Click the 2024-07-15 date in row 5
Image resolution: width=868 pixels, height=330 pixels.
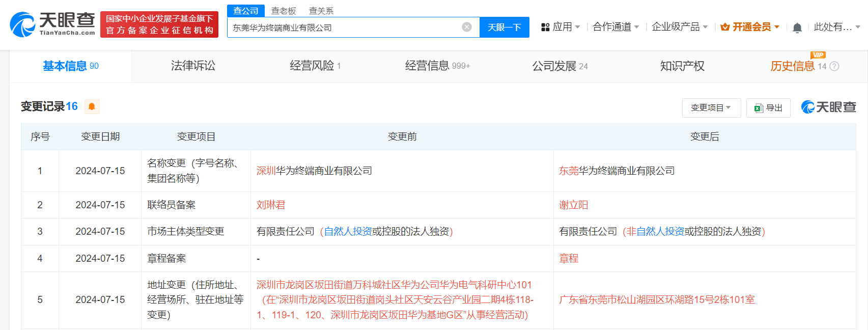(x=100, y=300)
